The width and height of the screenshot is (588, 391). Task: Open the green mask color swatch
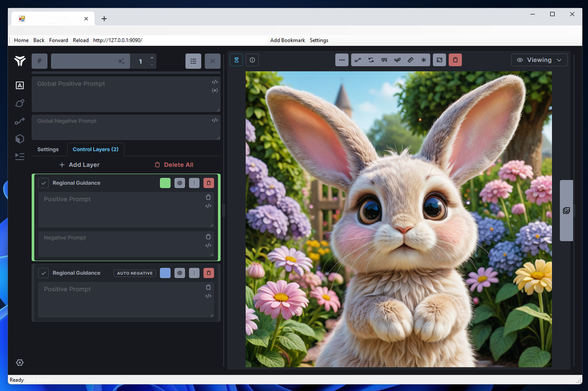click(165, 183)
